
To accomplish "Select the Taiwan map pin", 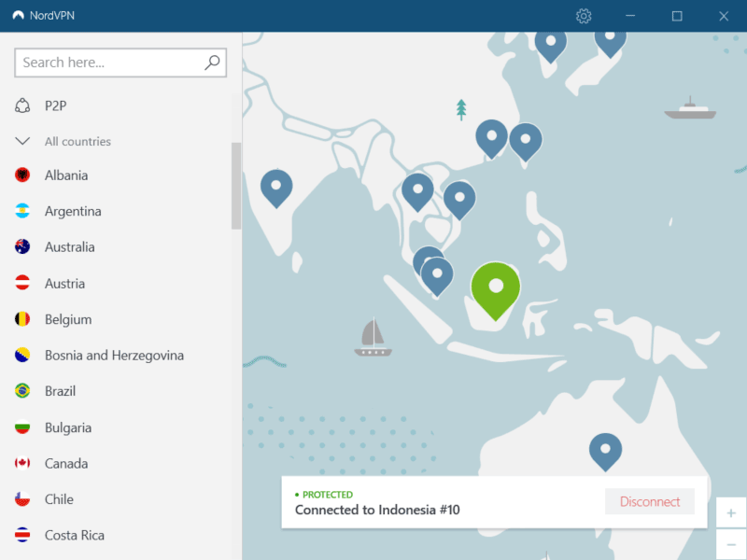I will pos(526,142).
